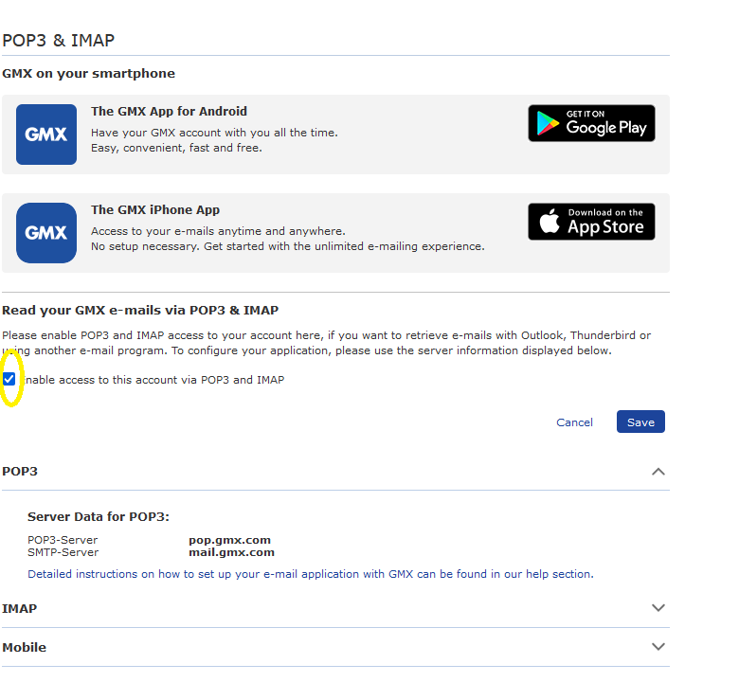
Task: Click the pop.gmx.com server address
Action: (x=229, y=540)
